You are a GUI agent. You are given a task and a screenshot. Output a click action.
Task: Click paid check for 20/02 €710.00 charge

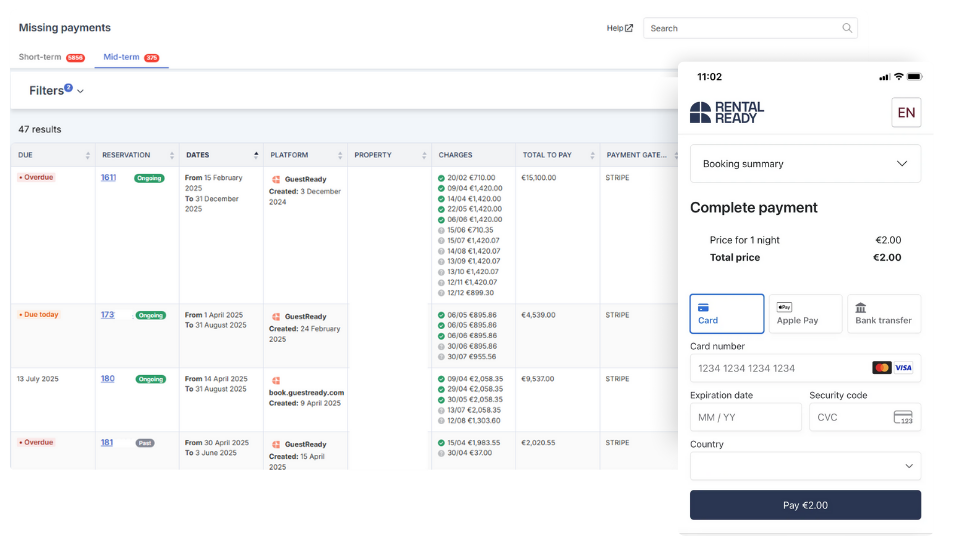click(441, 178)
